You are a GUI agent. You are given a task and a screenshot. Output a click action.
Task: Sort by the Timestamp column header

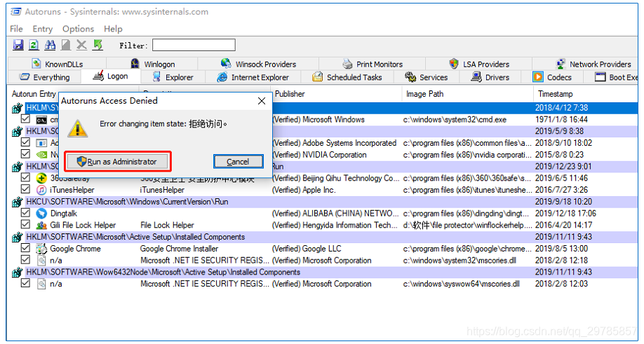point(585,94)
